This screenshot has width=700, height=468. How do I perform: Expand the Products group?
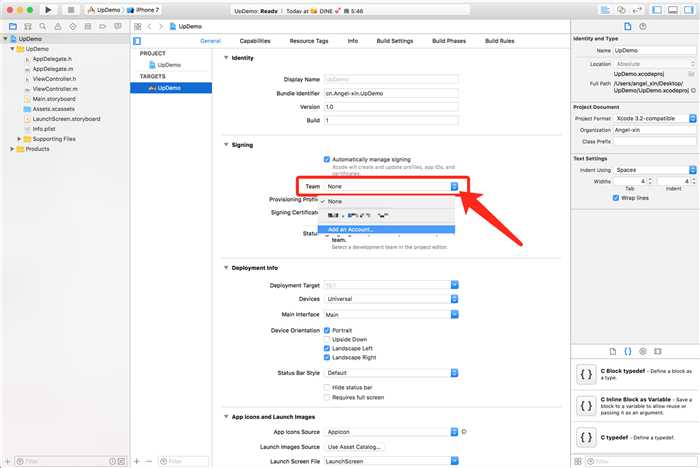[x=12, y=149]
